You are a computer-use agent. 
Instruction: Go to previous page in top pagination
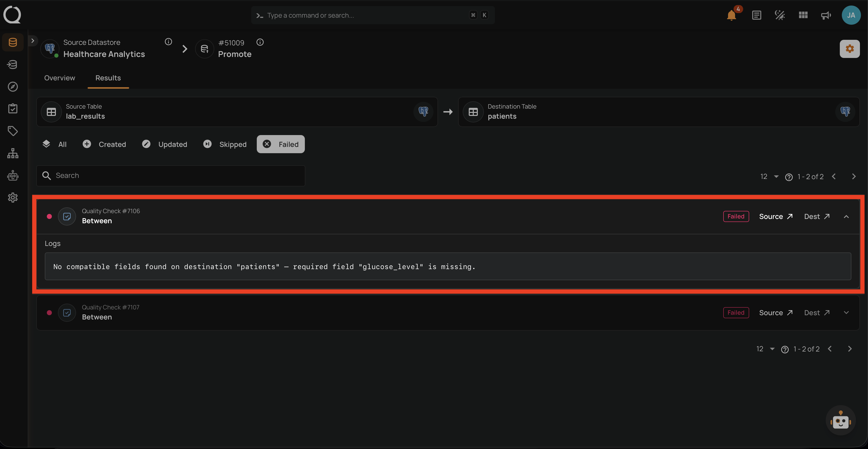834,177
